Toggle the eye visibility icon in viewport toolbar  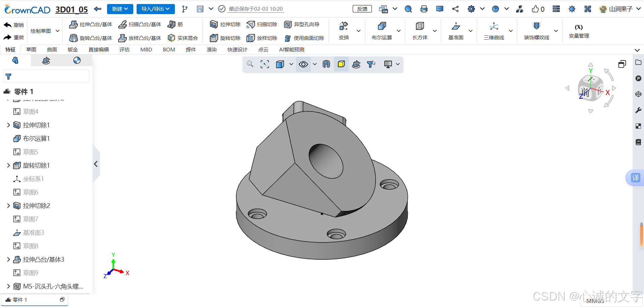click(x=303, y=64)
